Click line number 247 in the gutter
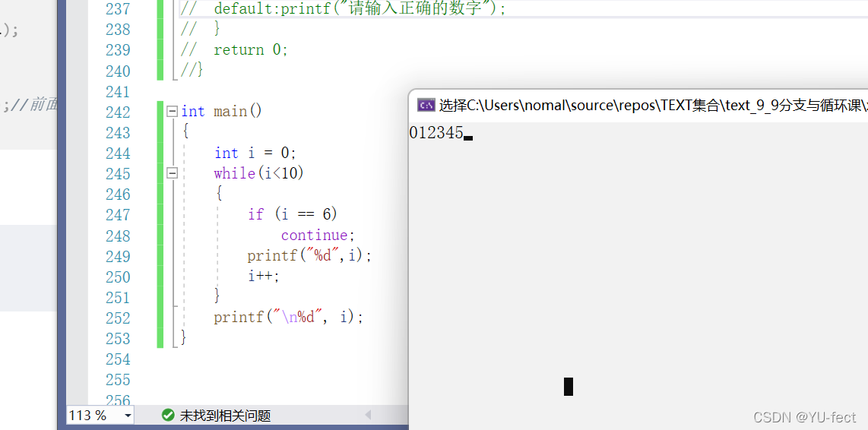 click(118, 215)
